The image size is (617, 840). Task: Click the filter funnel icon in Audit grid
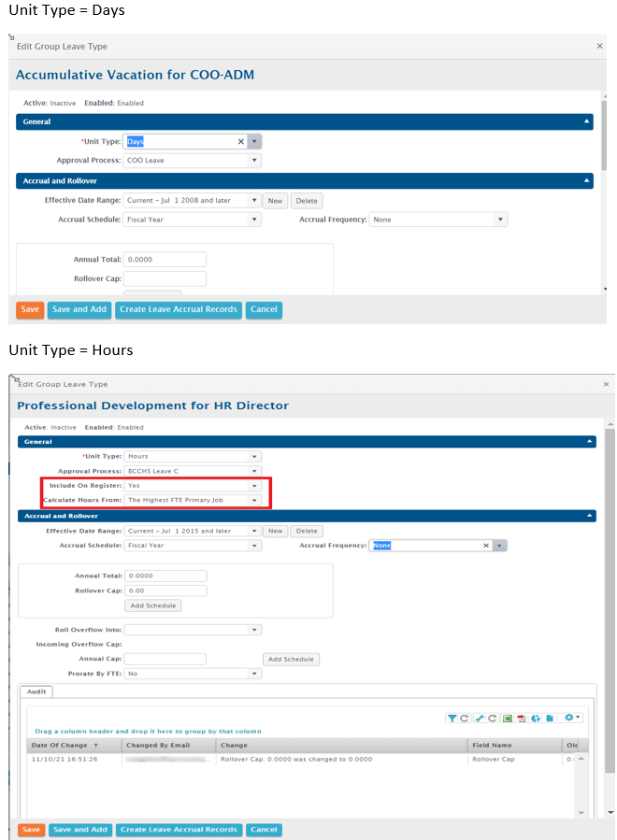[x=452, y=719]
